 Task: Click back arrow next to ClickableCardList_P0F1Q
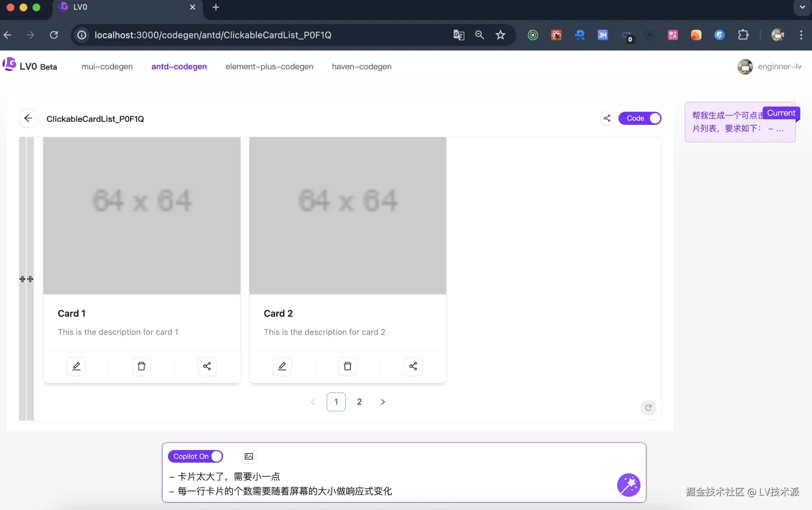click(28, 118)
